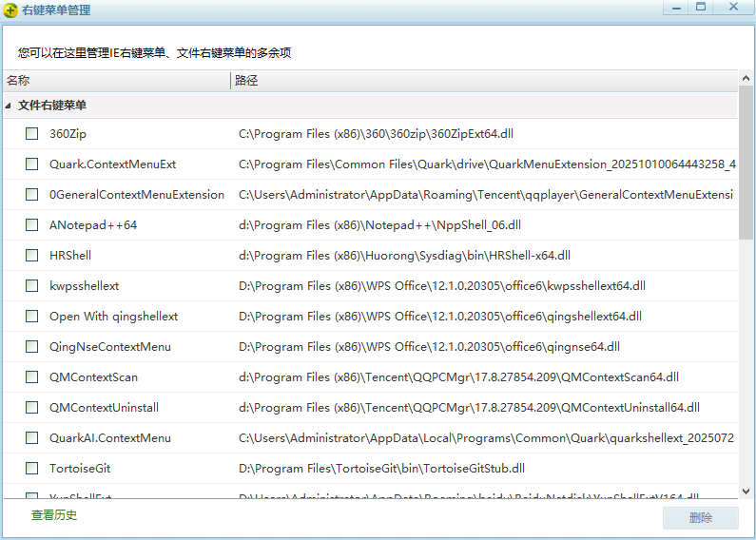Click the kwpsshellext64.dll path
Image resolution: width=756 pixels, height=540 pixels.
442,285
